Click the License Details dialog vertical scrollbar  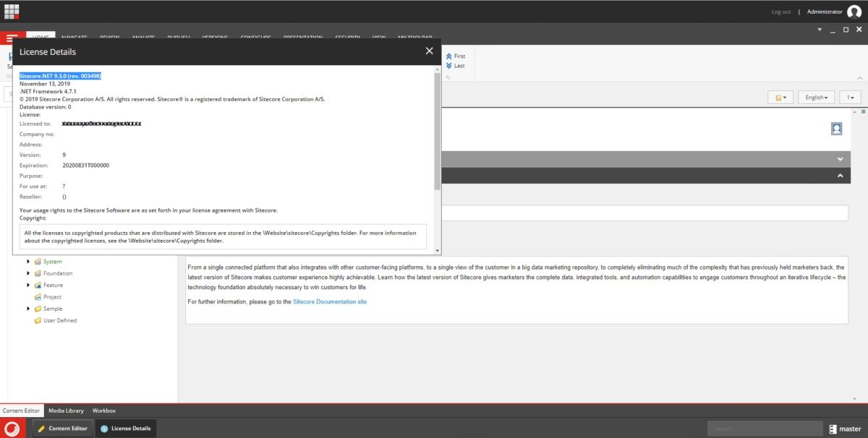(x=437, y=130)
